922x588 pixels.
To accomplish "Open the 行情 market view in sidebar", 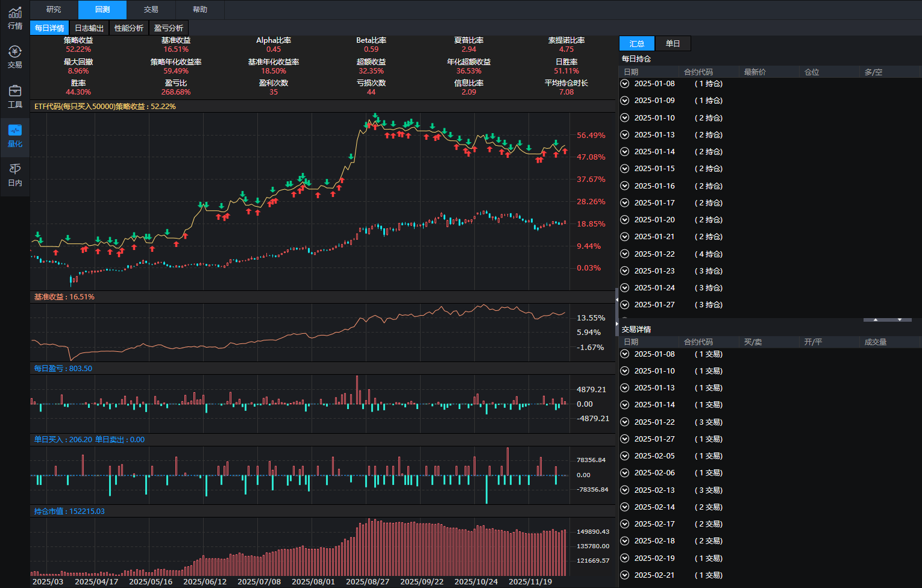I will [x=15, y=18].
